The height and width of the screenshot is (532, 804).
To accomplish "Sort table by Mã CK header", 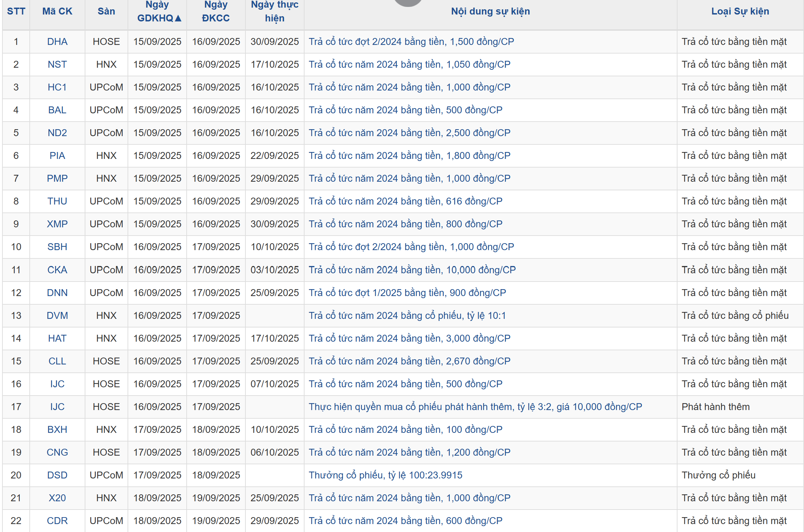I will click(57, 11).
